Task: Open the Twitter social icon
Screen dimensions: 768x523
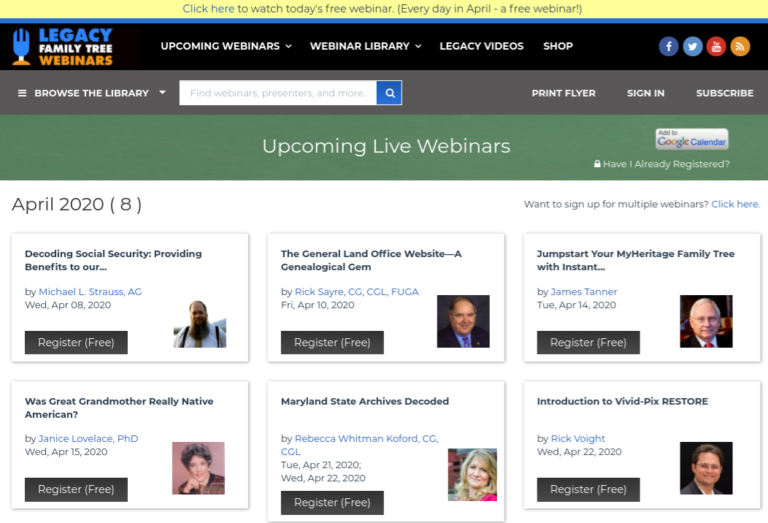Action: 692,46
